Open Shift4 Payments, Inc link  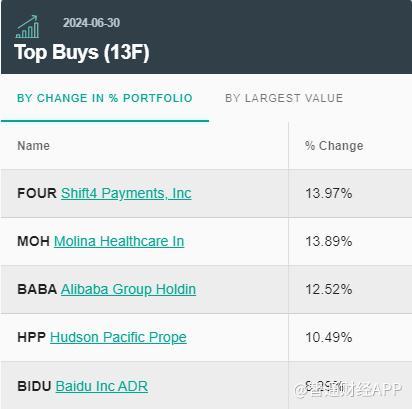click(126, 193)
